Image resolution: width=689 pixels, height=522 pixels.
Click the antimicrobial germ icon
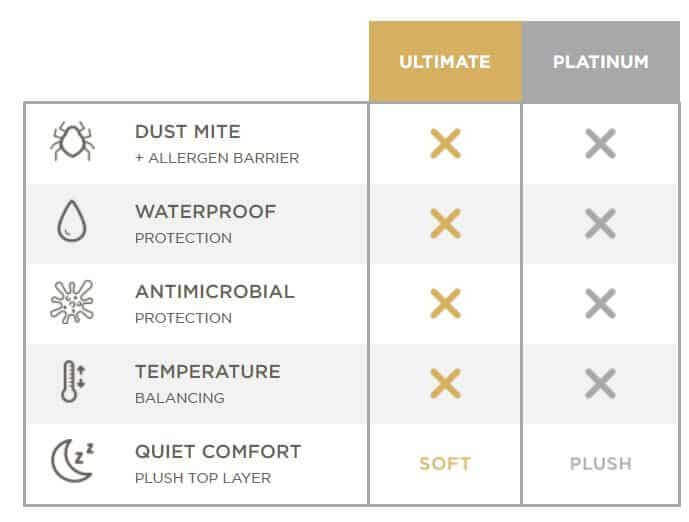click(72, 303)
